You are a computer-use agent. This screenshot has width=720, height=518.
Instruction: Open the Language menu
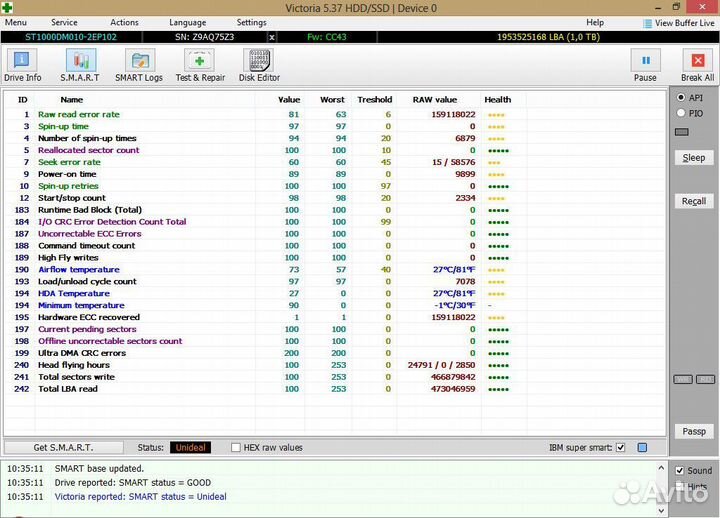tap(188, 22)
